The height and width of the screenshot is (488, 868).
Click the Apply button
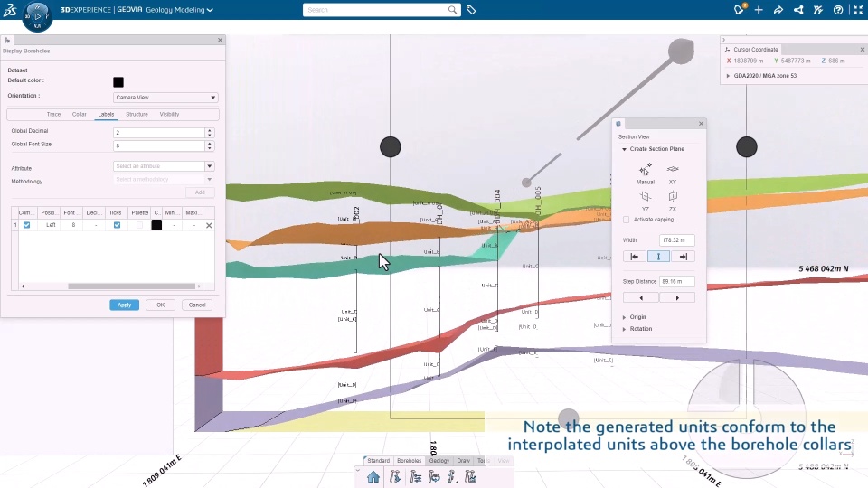(x=125, y=305)
